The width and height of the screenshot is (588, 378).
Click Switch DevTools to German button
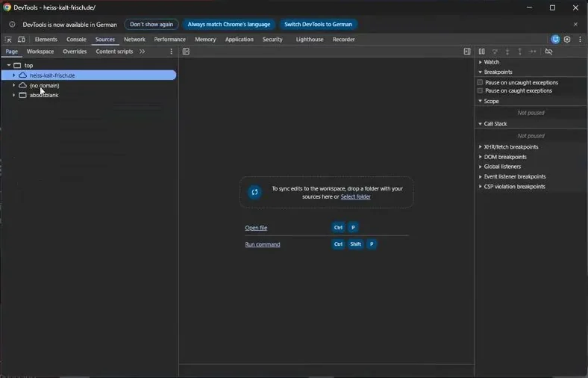318,25
